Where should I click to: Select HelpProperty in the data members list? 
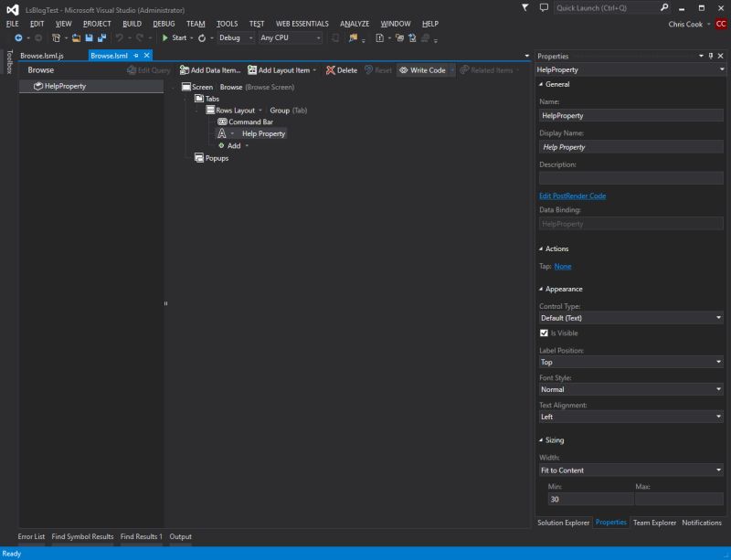click(x=91, y=86)
